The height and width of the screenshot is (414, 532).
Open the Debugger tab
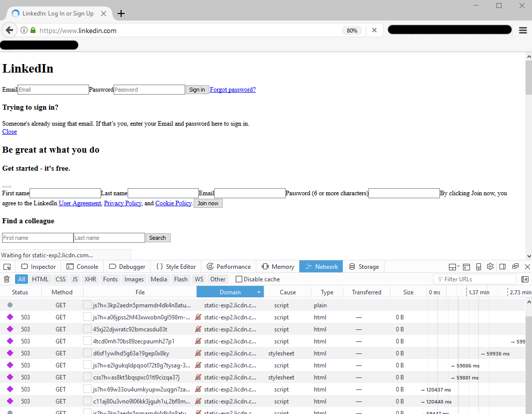(x=127, y=267)
